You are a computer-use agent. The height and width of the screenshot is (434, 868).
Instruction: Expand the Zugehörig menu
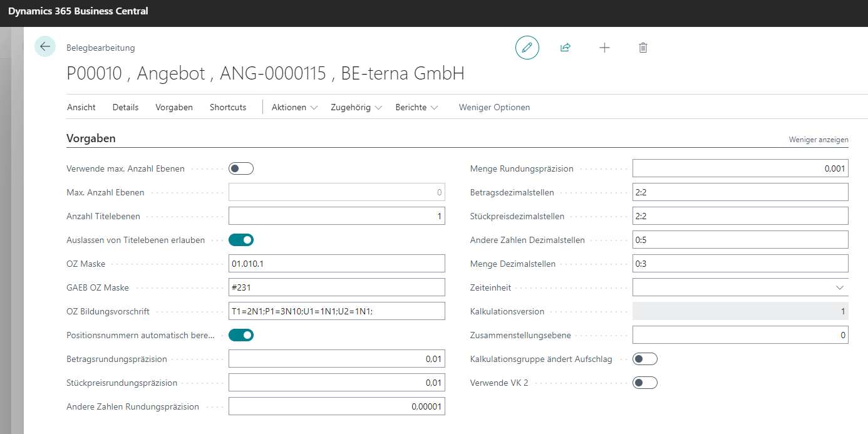356,107
